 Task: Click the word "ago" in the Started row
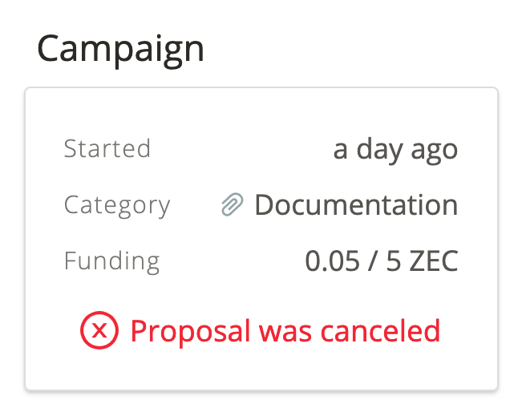pyautogui.click(x=434, y=151)
